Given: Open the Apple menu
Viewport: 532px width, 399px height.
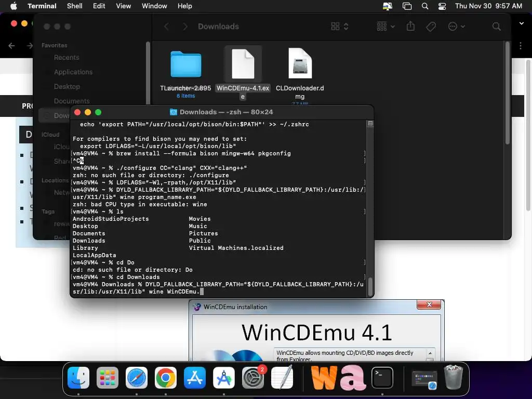Looking at the screenshot, I should [x=14, y=6].
